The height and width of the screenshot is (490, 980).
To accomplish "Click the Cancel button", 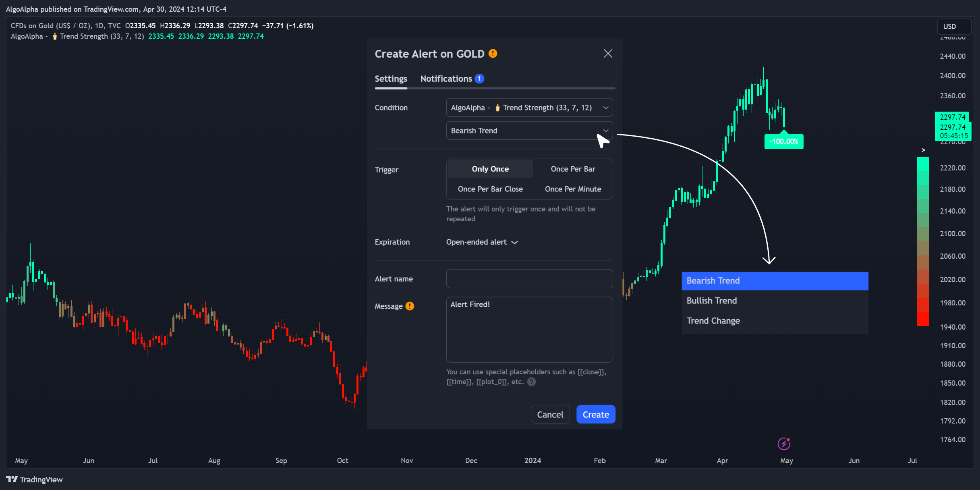I will [x=550, y=415].
